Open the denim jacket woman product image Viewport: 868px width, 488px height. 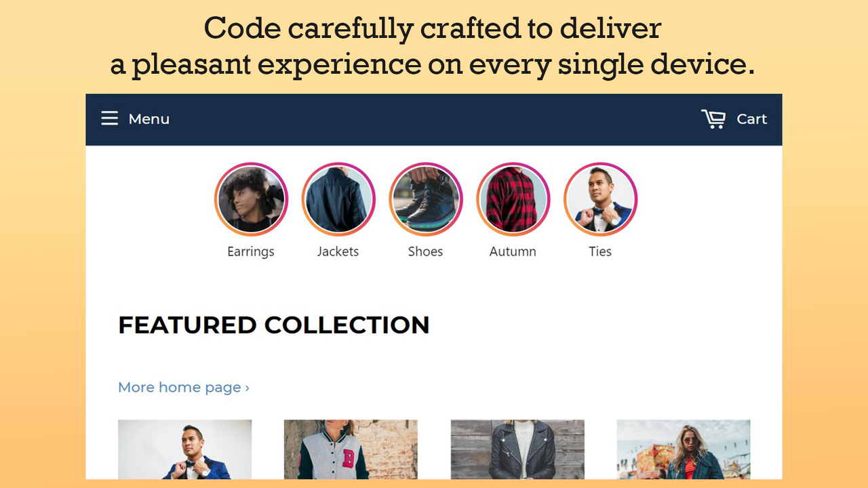pos(683,451)
